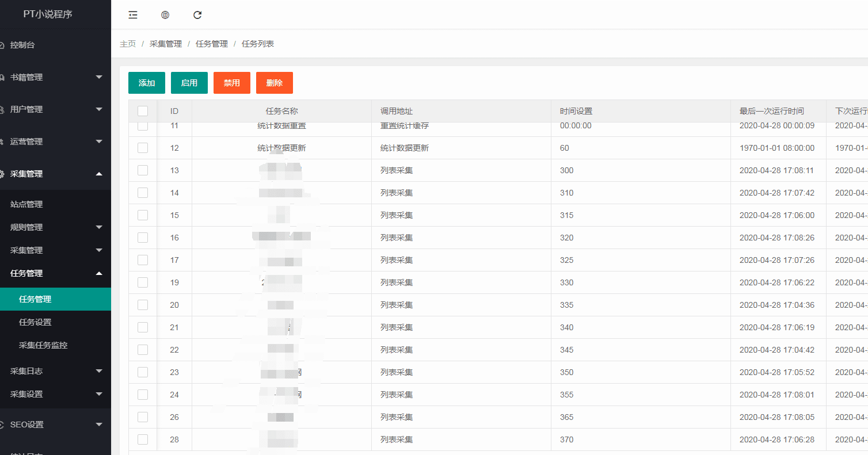Refresh the page with the reload icon
868x455 pixels.
(x=197, y=15)
